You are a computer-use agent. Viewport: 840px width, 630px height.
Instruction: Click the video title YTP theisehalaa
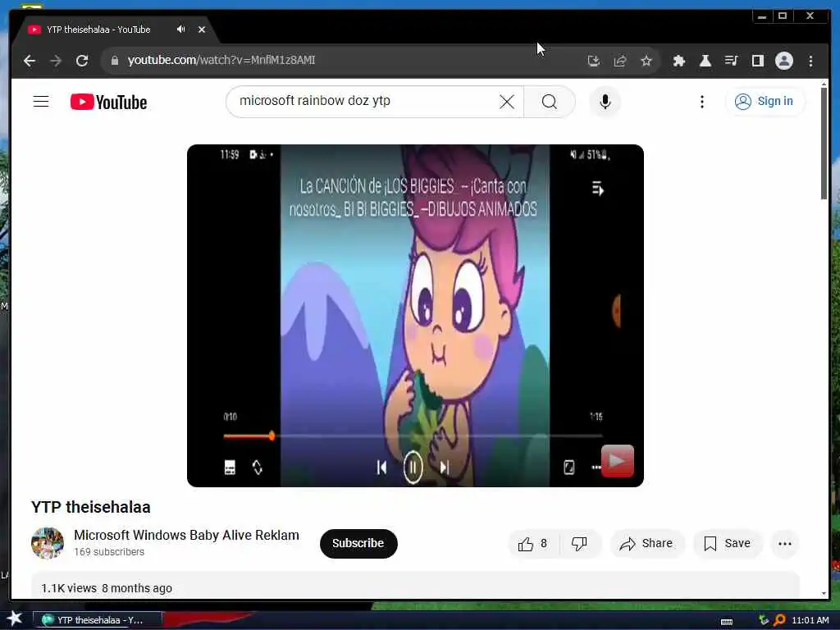coord(90,507)
